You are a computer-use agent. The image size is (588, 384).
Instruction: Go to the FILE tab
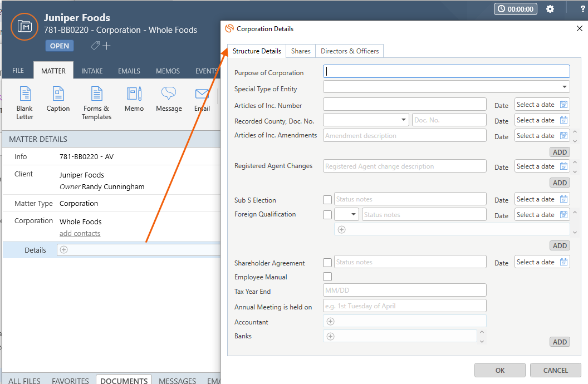tap(18, 71)
